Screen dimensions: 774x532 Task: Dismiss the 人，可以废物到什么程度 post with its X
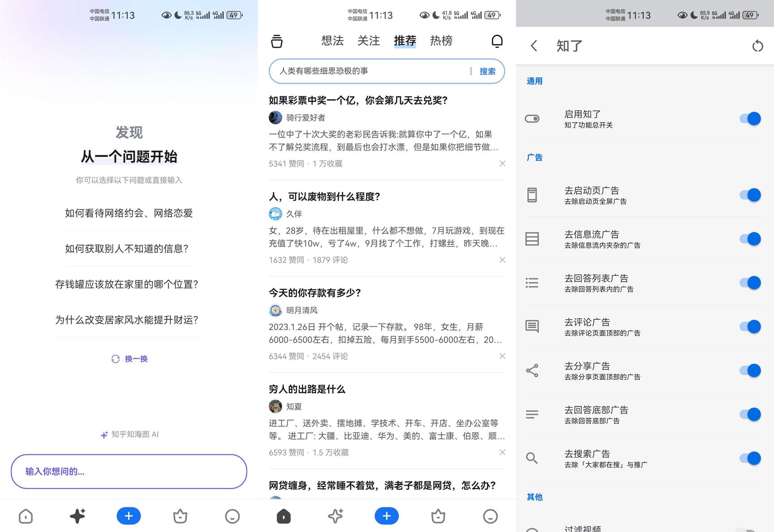tap(503, 260)
